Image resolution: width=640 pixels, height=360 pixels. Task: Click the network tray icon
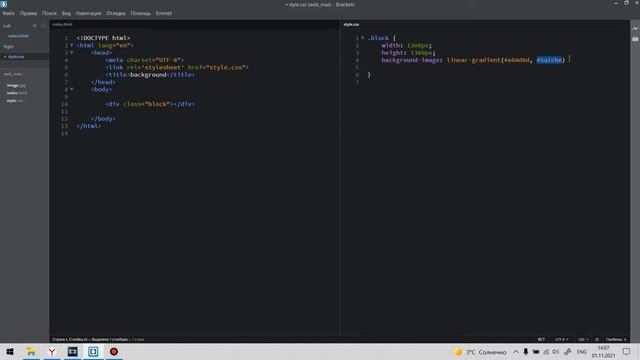point(546,352)
